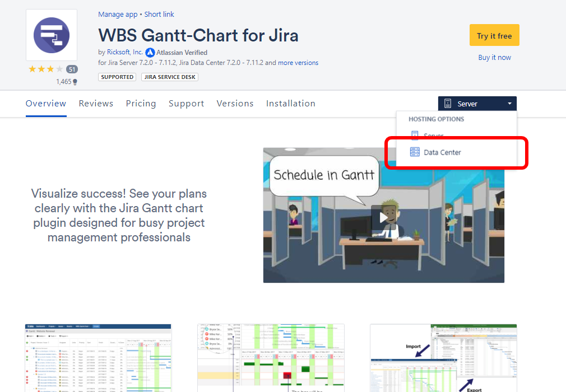The width and height of the screenshot is (566, 392).
Task: Click the star rating below the logo
Action: (x=45, y=69)
